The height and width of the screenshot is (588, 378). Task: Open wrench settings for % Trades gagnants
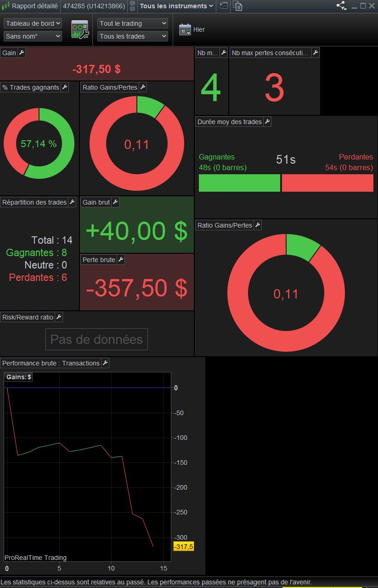(65, 87)
